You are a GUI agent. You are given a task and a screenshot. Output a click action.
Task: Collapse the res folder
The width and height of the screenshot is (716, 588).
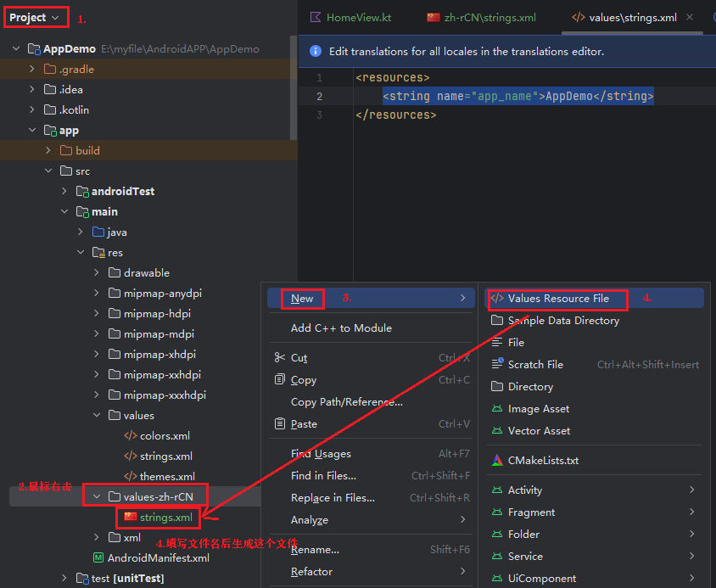[81, 252]
